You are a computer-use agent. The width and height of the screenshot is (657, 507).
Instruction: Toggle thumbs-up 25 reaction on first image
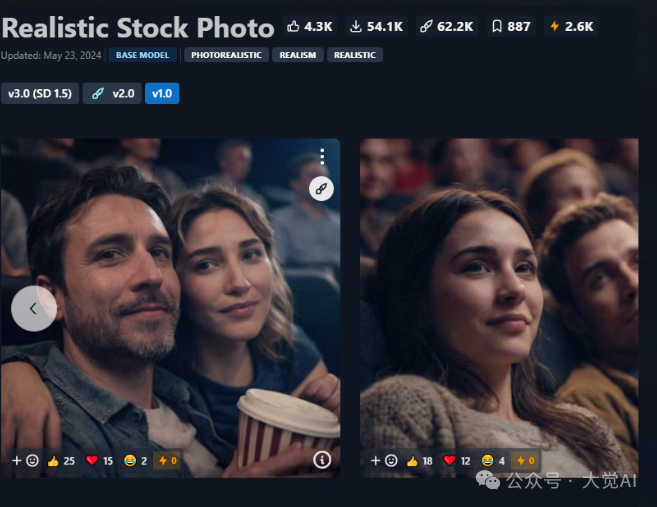(61, 461)
